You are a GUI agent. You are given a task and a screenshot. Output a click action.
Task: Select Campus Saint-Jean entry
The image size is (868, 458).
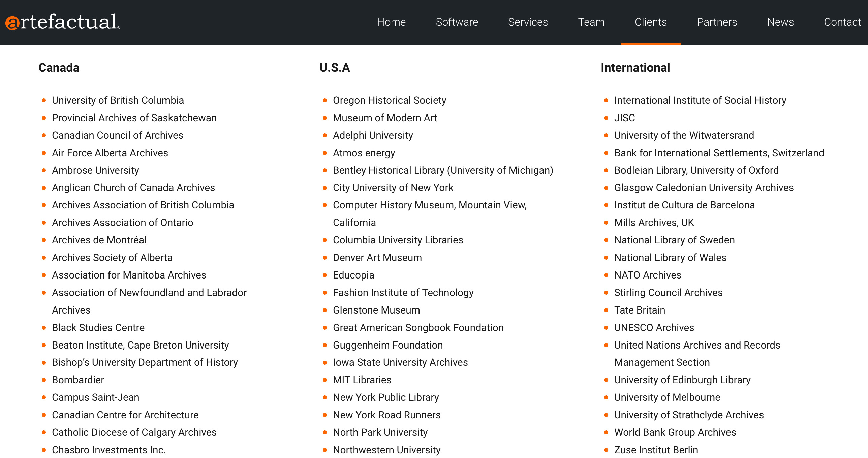95,397
